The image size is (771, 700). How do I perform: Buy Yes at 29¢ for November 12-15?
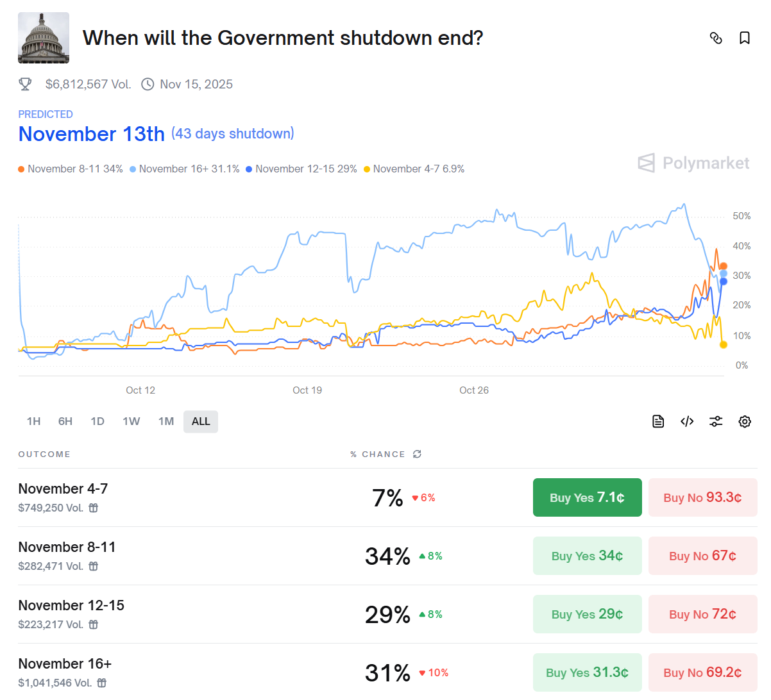coord(587,614)
